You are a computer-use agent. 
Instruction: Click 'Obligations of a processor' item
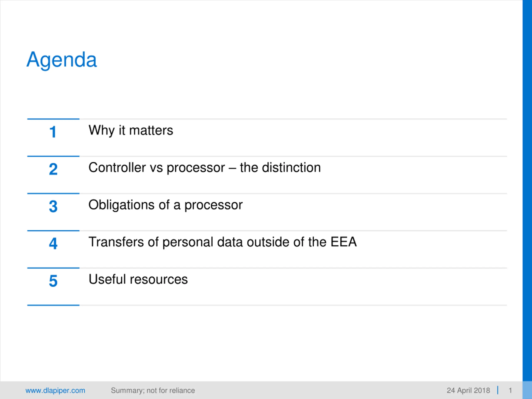(x=165, y=205)
